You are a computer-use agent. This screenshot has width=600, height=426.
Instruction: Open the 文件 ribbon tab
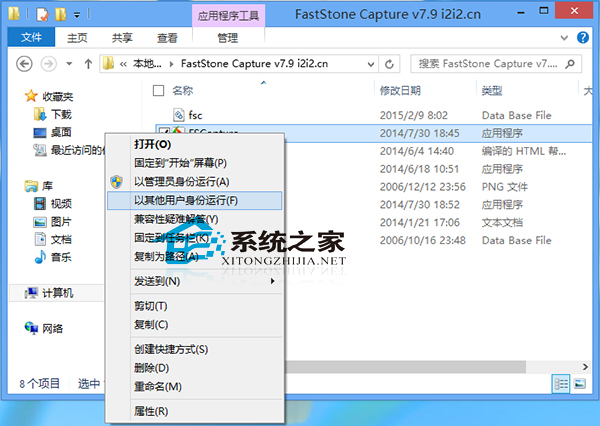click(x=31, y=37)
